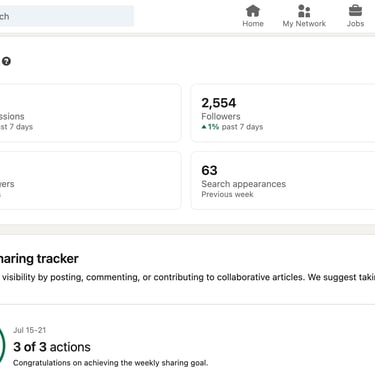Click the green weekly goal progress ring
Screen dimensions: 375x385
pyautogui.click(x=2, y=345)
